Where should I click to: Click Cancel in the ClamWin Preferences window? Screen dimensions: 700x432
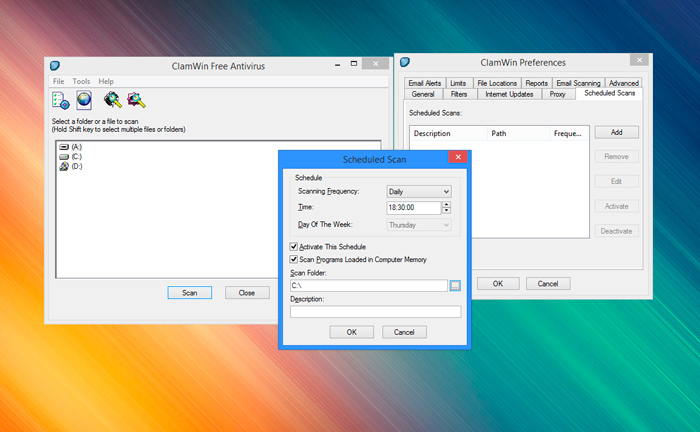pos(548,284)
